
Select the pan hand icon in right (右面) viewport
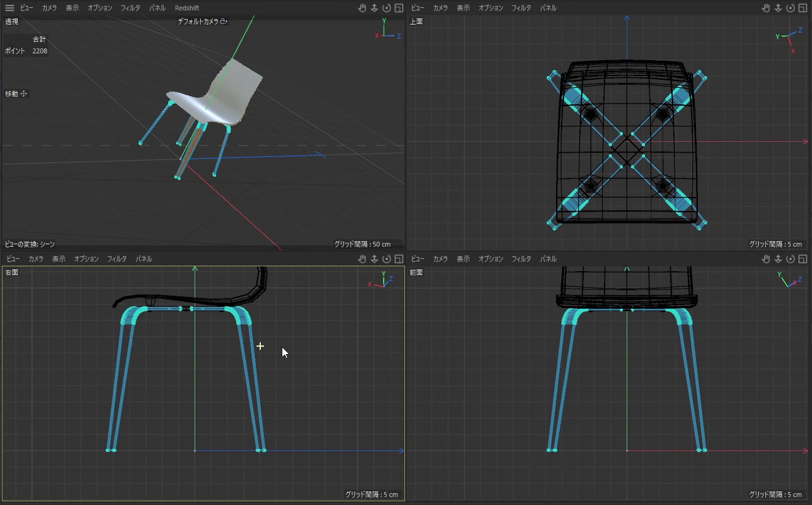pos(363,259)
